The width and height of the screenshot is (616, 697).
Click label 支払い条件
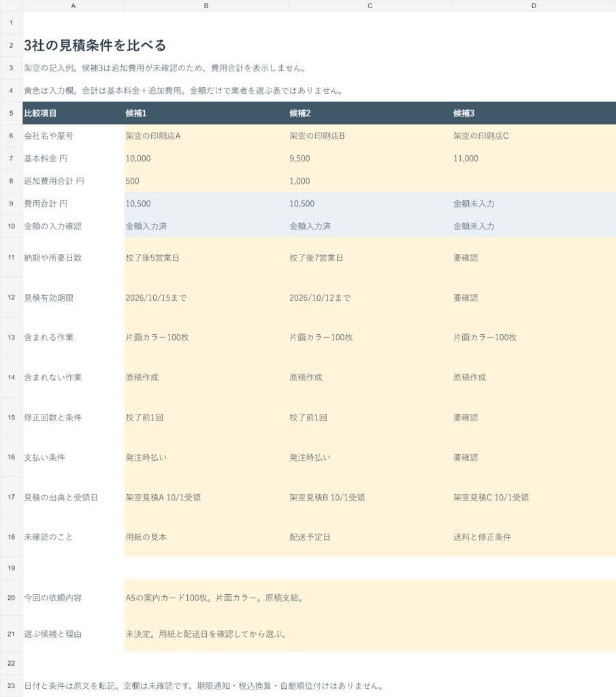tap(44, 457)
